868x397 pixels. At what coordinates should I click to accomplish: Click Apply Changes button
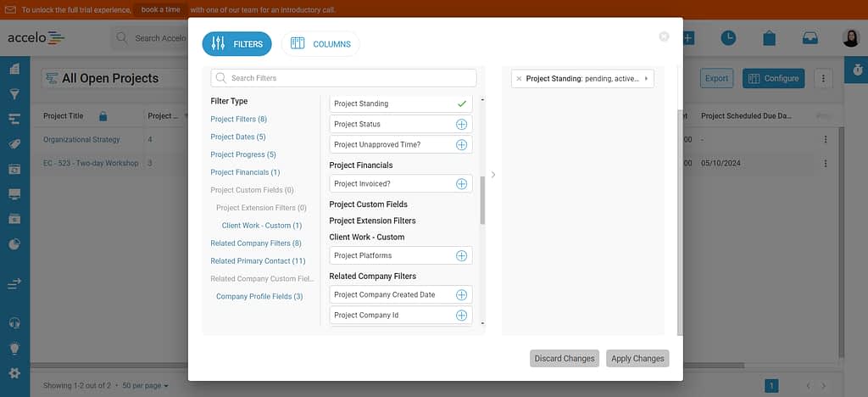pyautogui.click(x=637, y=358)
